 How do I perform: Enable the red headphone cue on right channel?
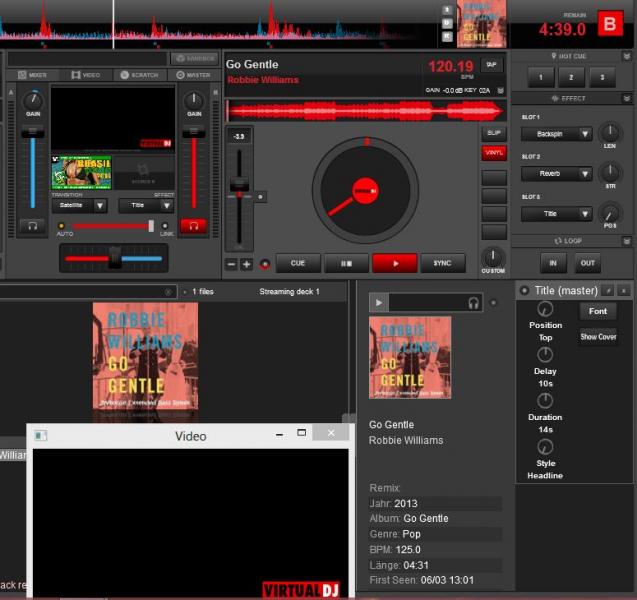tap(192, 226)
